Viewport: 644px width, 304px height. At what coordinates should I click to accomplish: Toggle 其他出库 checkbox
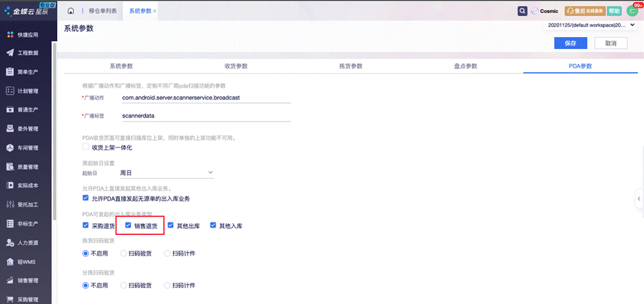tap(171, 225)
